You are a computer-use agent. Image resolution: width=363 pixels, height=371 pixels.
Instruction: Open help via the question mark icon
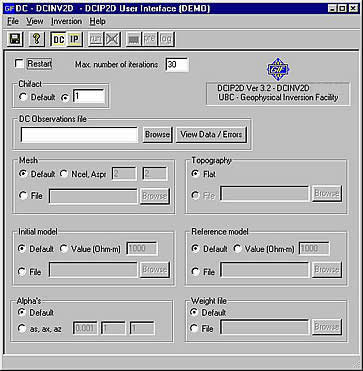tap(36, 39)
